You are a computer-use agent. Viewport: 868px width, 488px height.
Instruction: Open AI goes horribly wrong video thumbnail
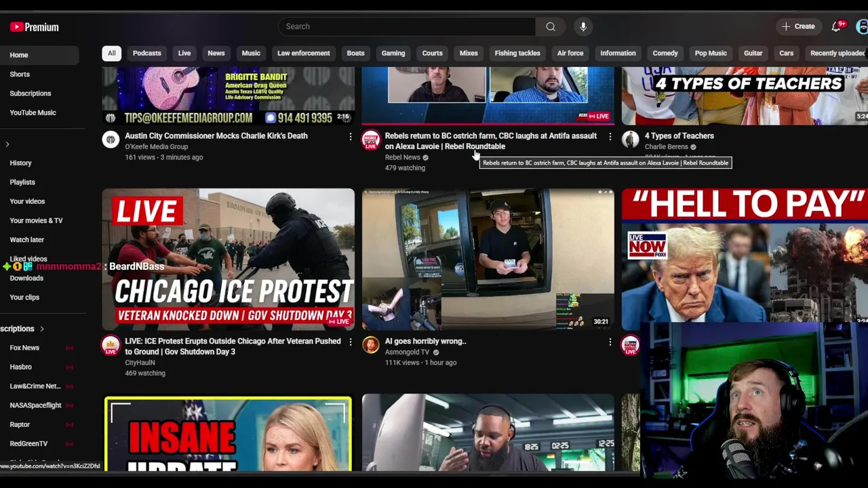click(x=488, y=260)
